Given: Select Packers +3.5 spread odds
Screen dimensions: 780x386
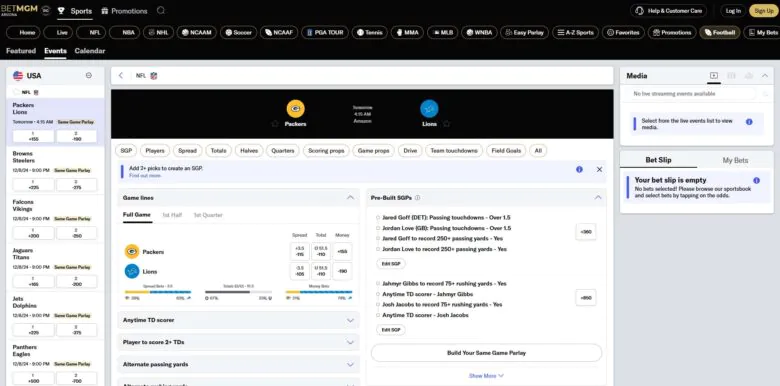Looking at the screenshot, I should point(300,251).
